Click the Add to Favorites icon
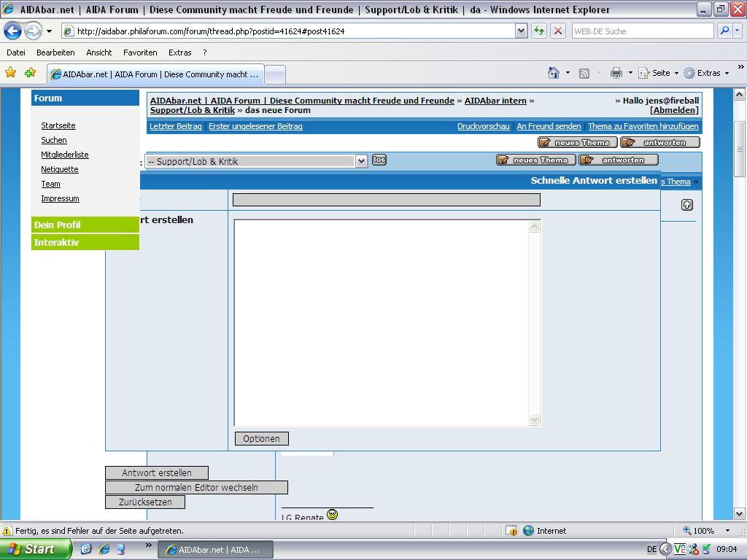The width and height of the screenshot is (747, 560). pos(30,73)
